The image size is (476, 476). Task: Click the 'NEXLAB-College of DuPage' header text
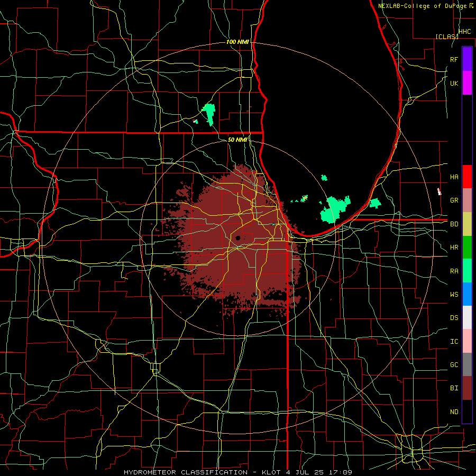[422, 6]
